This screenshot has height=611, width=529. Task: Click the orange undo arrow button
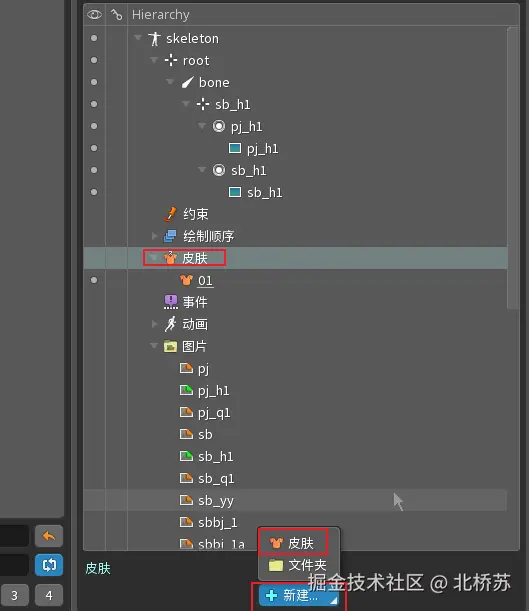point(49,536)
